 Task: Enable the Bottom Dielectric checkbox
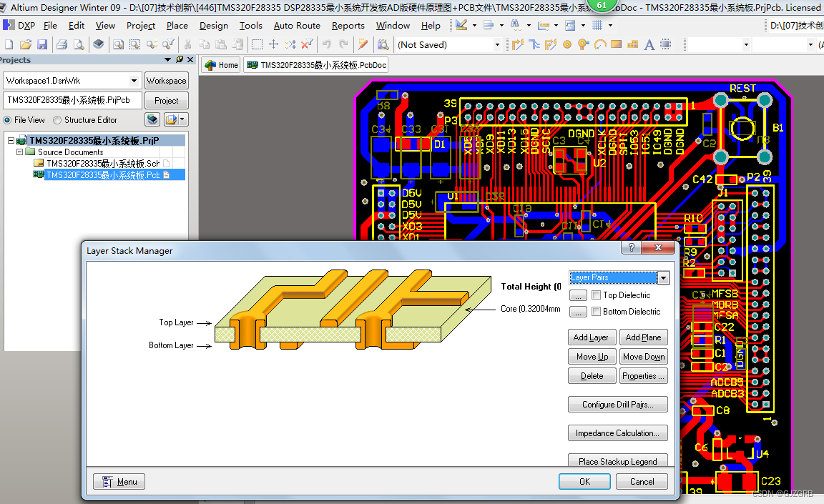point(596,311)
